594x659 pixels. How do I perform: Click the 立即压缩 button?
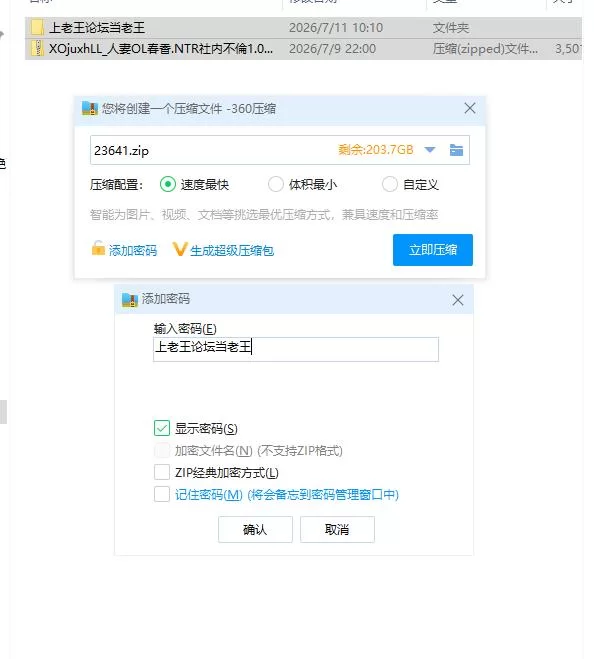tap(433, 250)
